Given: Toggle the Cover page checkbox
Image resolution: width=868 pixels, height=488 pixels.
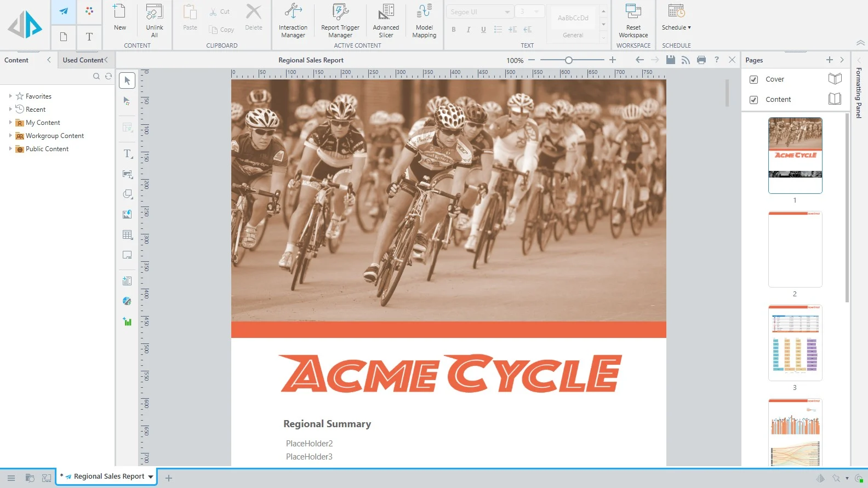Looking at the screenshot, I should click(x=753, y=79).
